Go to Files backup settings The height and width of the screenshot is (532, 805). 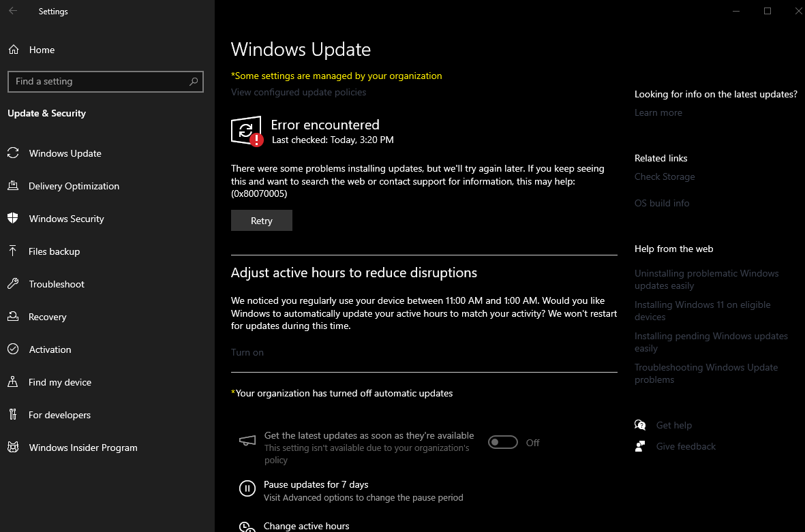(55, 251)
